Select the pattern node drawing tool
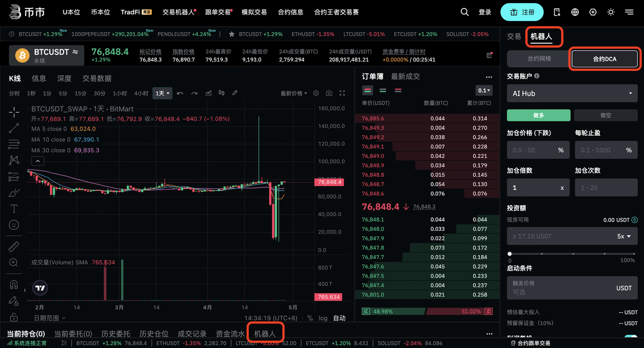Viewport: 644px width, 348px height. click(x=14, y=160)
